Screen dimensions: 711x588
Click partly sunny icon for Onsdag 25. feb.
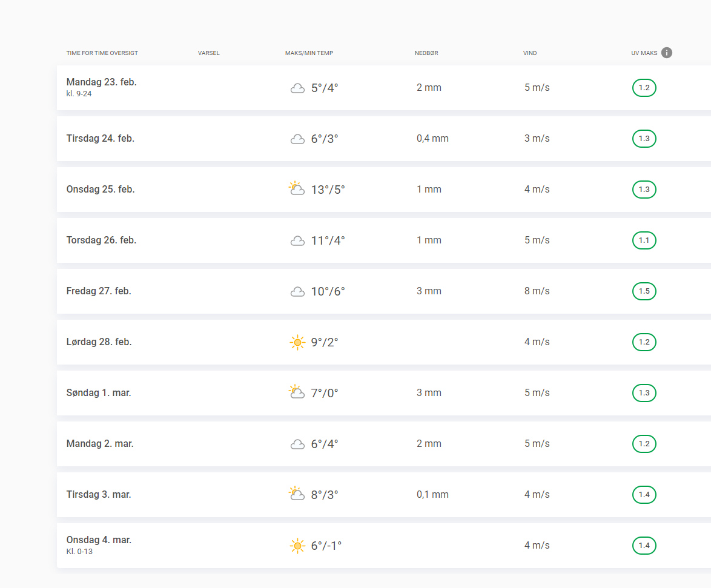tap(296, 189)
